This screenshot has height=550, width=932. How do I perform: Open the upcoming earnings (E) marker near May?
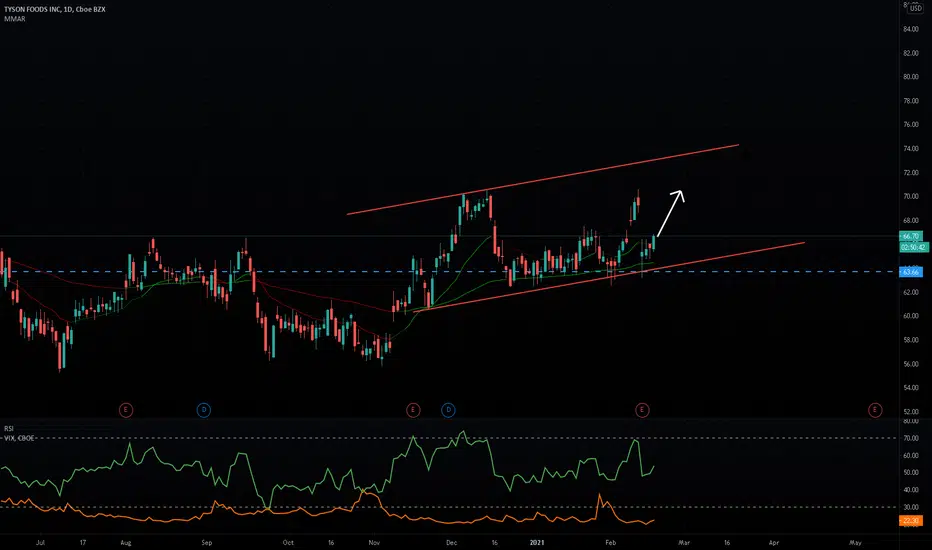875,410
